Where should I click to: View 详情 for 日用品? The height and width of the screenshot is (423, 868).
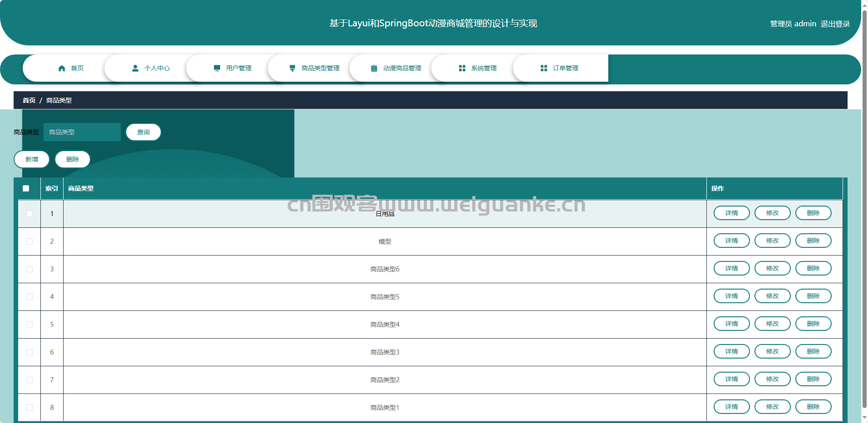click(x=732, y=213)
